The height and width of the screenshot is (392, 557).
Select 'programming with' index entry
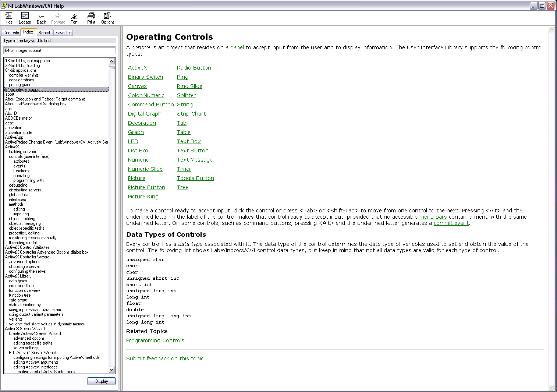(x=28, y=180)
